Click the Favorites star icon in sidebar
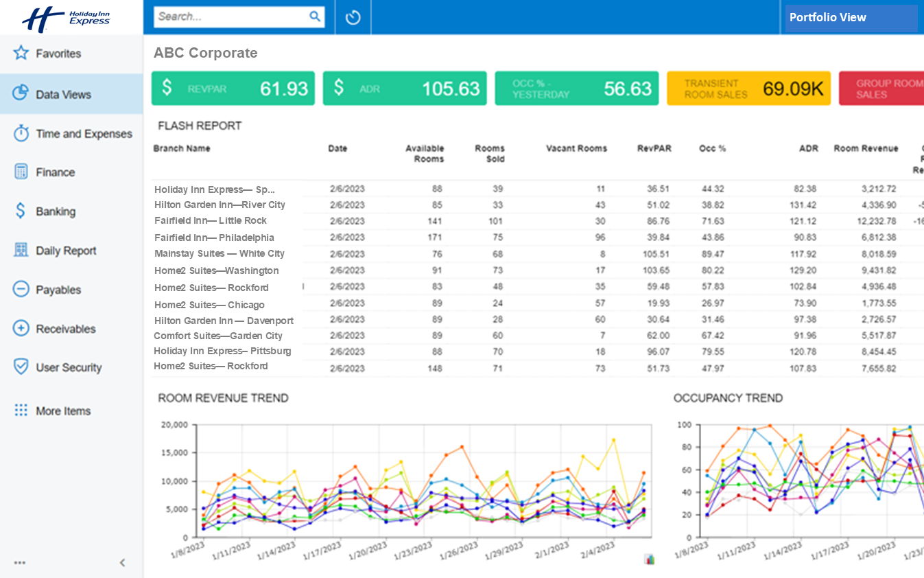The image size is (924, 578). point(21,53)
